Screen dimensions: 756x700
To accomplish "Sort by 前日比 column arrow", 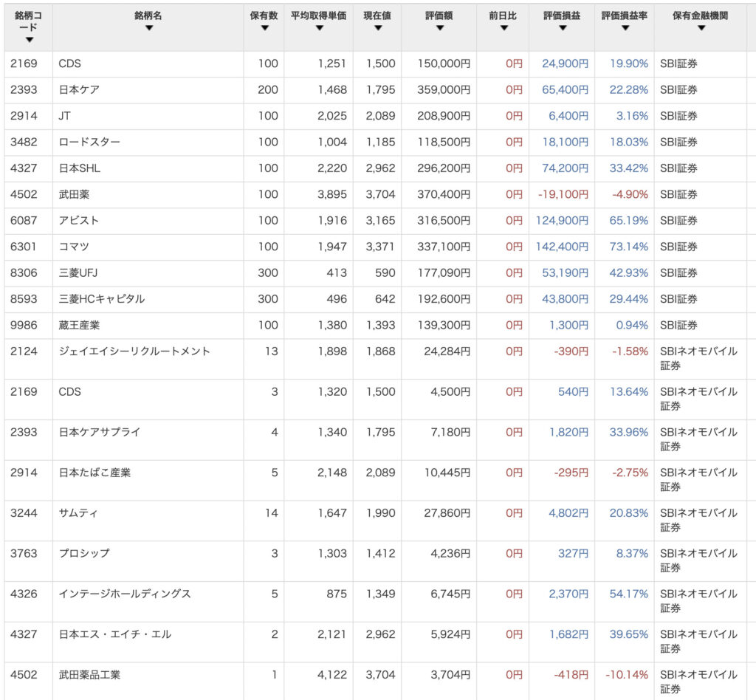I will (504, 28).
